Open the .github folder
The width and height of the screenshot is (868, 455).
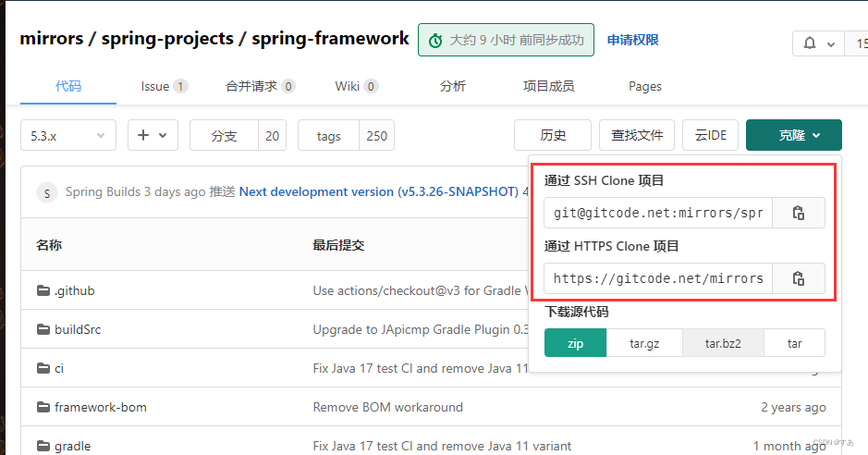click(x=75, y=290)
